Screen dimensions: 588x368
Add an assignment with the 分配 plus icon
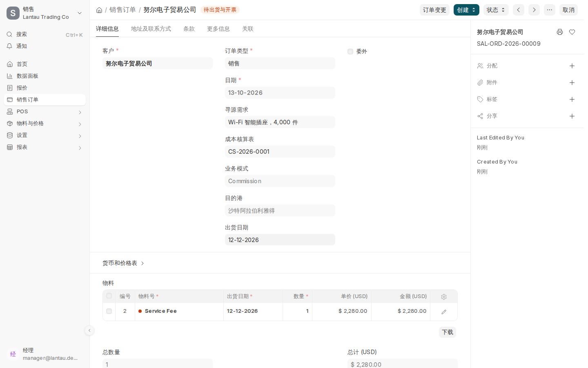[572, 66]
